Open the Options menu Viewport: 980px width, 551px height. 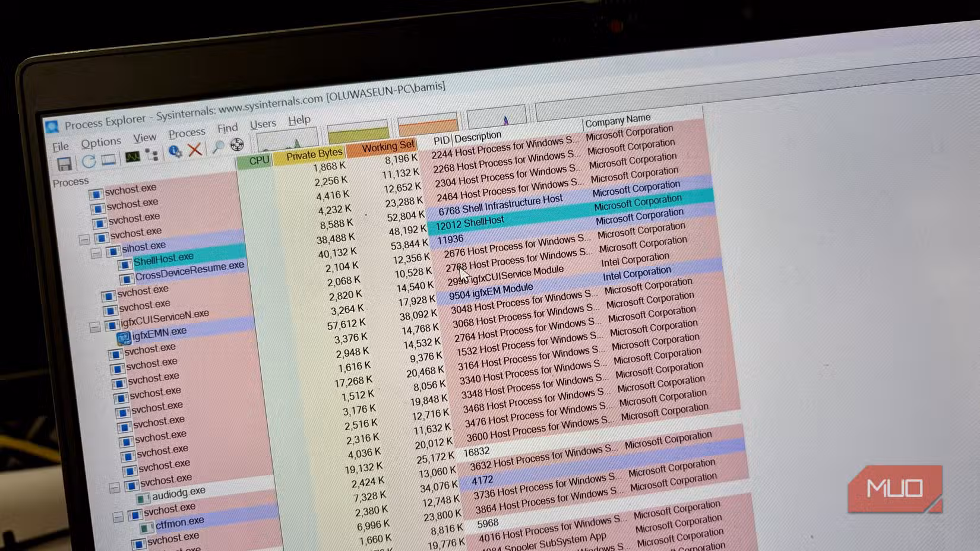coord(101,142)
